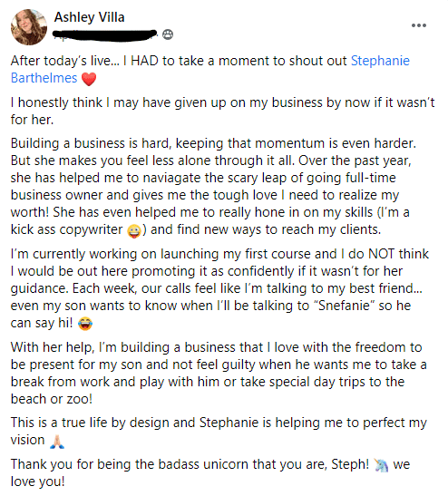Click the Building a business is hard paragraph
This screenshot has width=448, height=496.
pos(213,186)
